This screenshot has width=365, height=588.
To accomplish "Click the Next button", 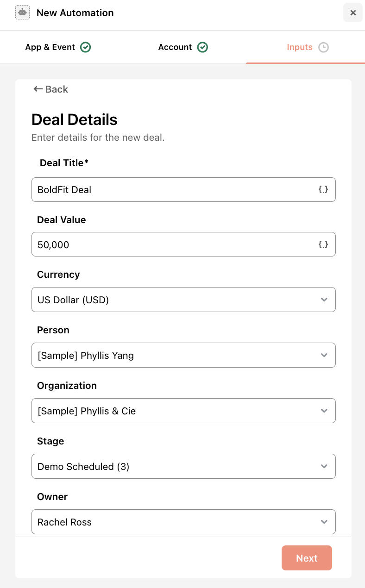I will coord(307,558).
